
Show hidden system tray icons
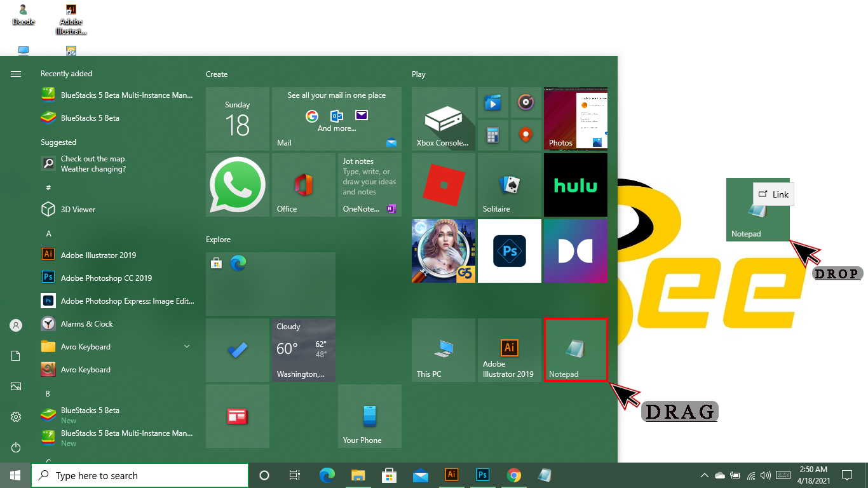(704, 475)
